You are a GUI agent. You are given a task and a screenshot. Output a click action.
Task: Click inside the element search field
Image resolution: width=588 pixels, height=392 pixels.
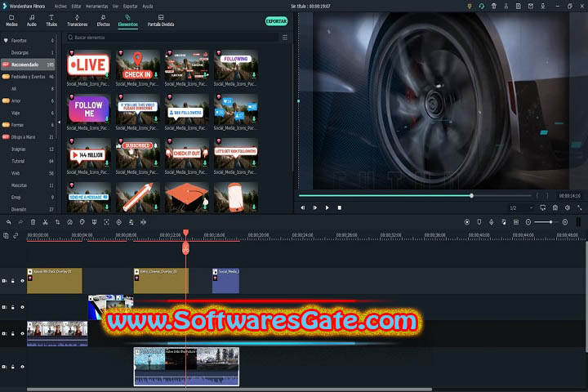(x=172, y=37)
